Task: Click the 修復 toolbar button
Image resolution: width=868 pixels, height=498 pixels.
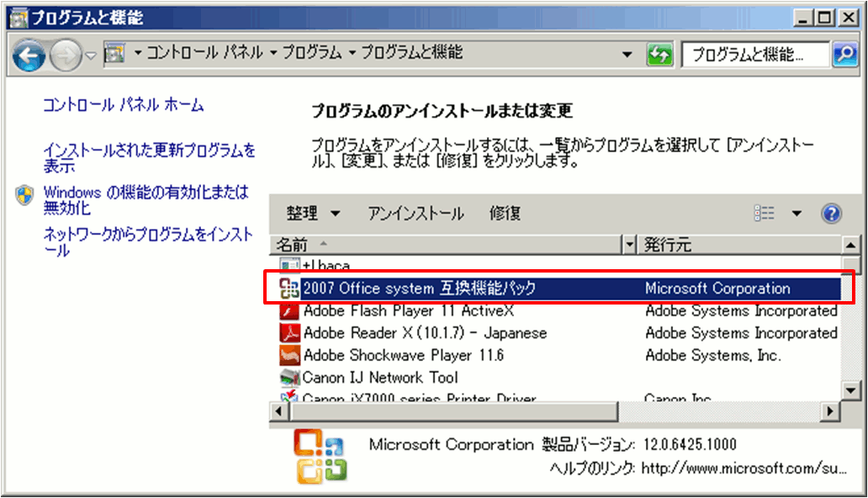Action: (505, 214)
